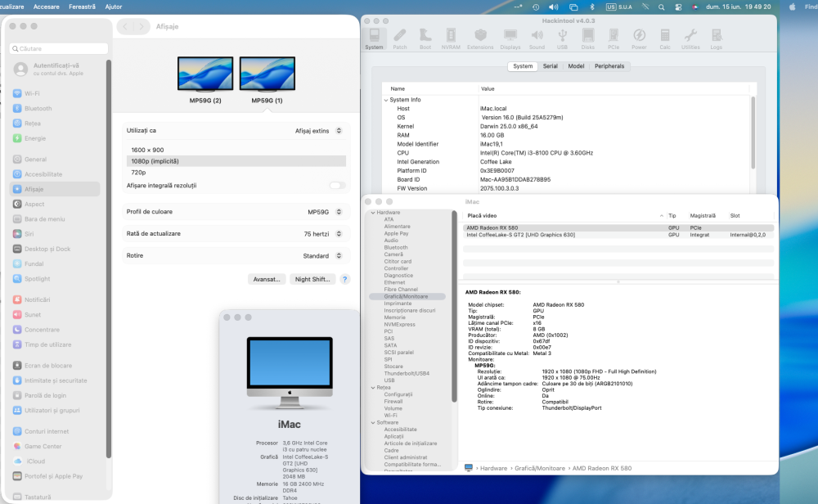This screenshot has width=818, height=504.
Task: Open Game Center settings in sidebar
Action: coord(55,446)
